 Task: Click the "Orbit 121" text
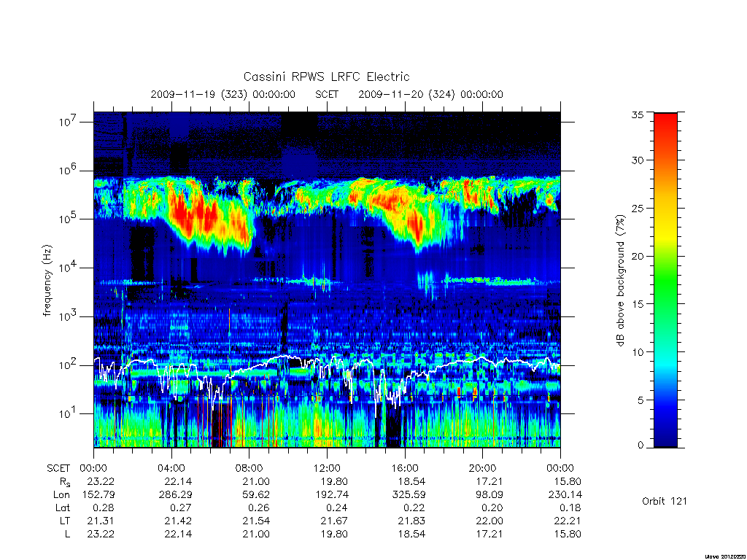[x=665, y=501]
